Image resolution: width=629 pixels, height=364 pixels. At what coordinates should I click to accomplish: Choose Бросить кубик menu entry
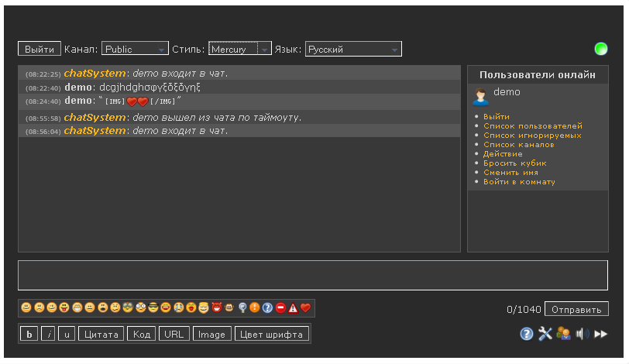(514, 163)
